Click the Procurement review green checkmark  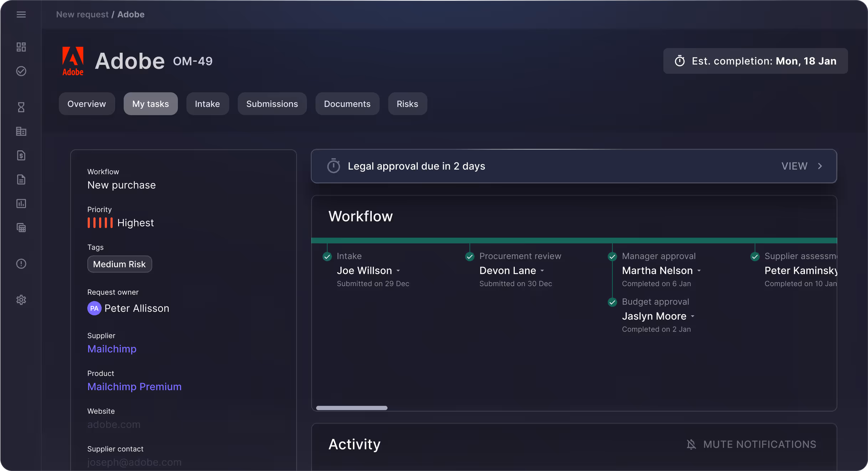click(x=469, y=257)
